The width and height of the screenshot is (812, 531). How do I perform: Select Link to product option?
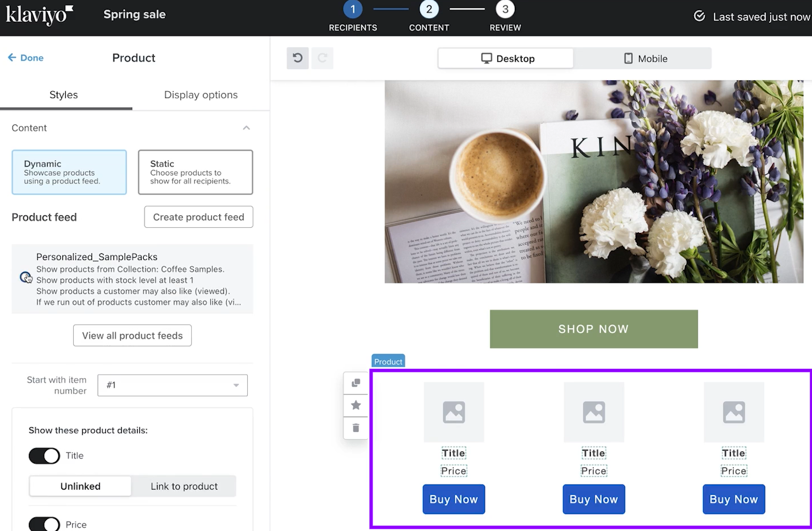click(x=184, y=486)
